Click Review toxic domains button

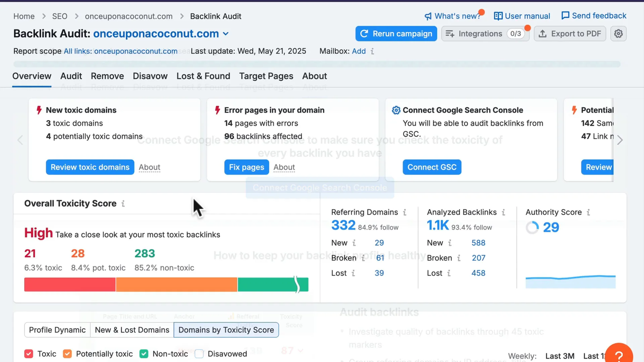coord(90,167)
